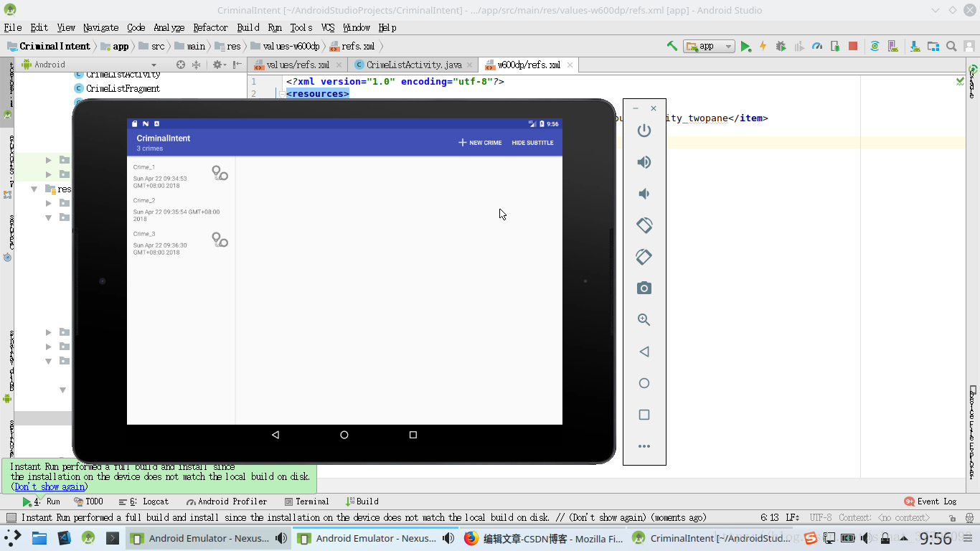The width and height of the screenshot is (980, 551).
Task: Rotate emulator left icon
Action: pos(644,225)
